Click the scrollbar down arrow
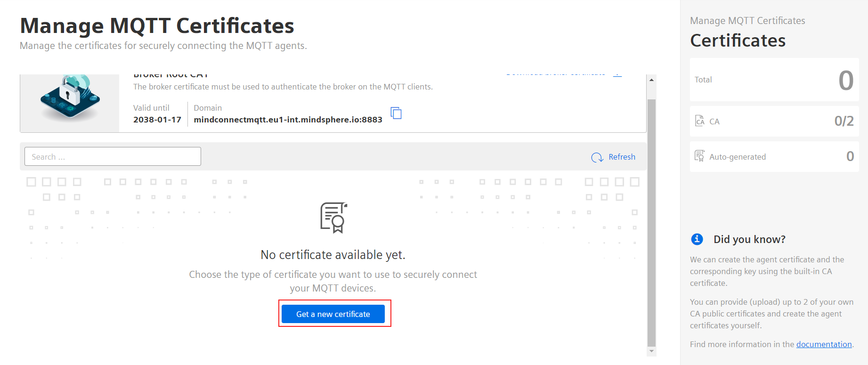Viewport: 868px width, 365px height. pyautogui.click(x=651, y=351)
